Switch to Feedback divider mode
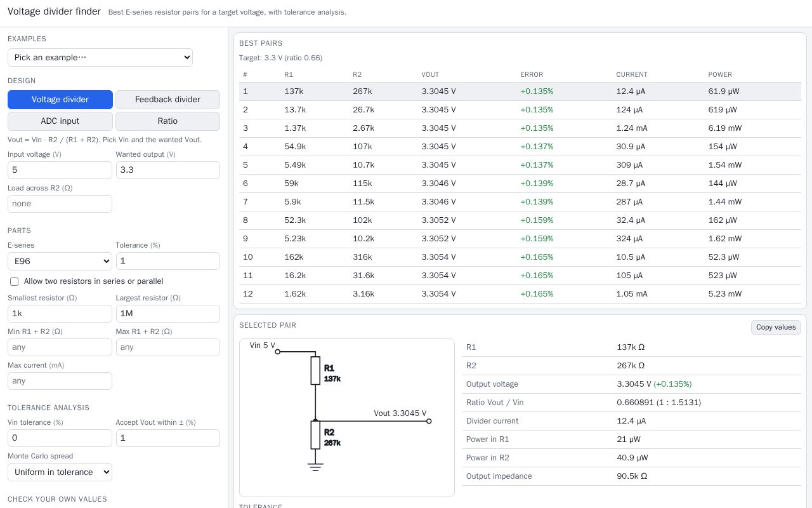This screenshot has height=508, width=812. [x=167, y=100]
